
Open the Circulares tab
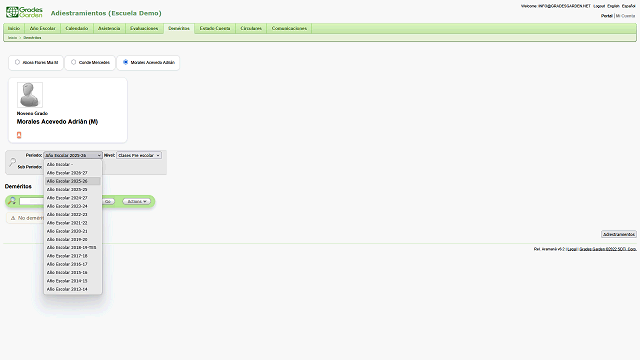(251, 28)
